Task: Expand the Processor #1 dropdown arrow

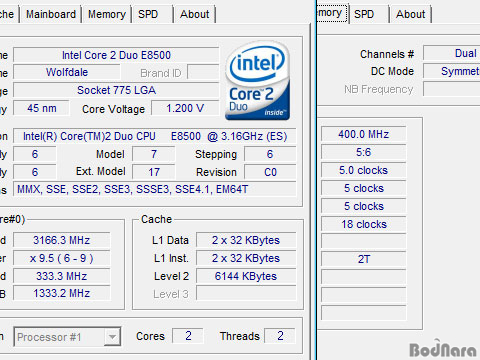Action: point(112,337)
